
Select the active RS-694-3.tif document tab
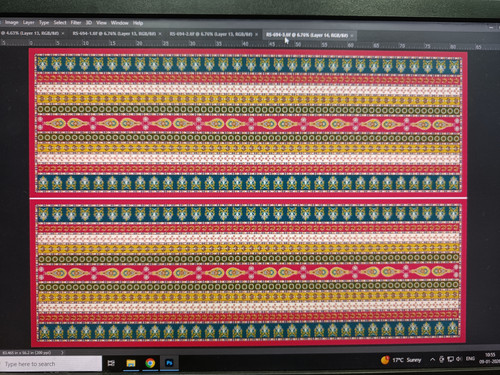(x=307, y=35)
